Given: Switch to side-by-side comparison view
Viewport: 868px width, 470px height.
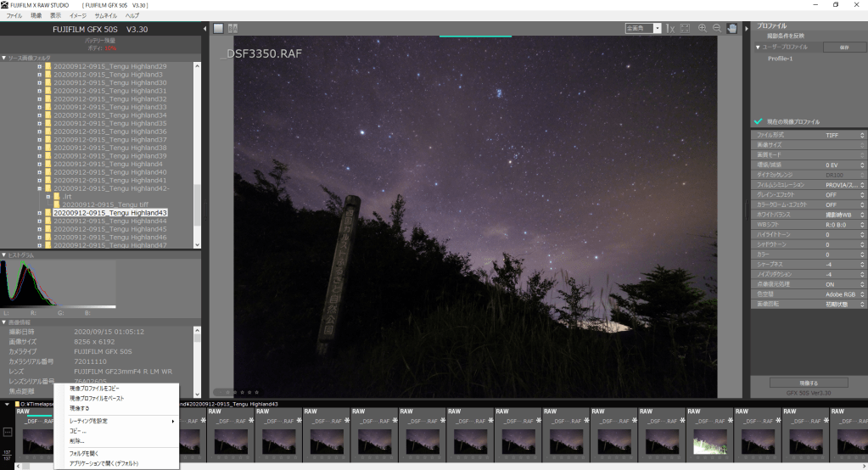Looking at the screenshot, I should [232, 28].
